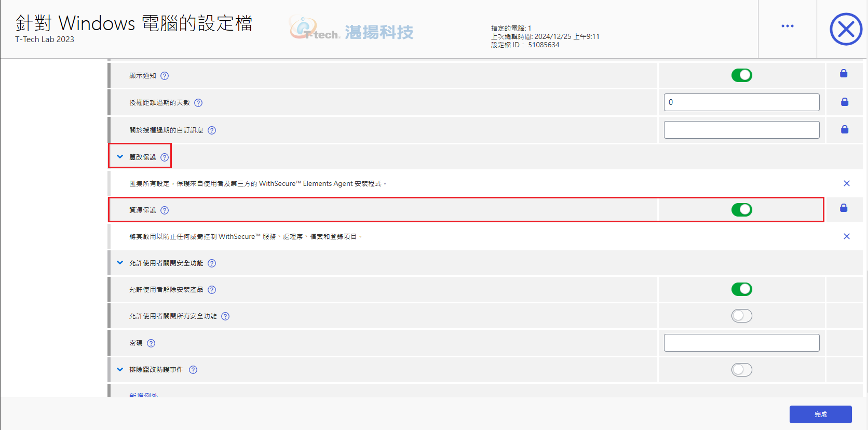
Task: Toggle 允許使用者解除安裝產品 switch
Action: [x=742, y=289]
